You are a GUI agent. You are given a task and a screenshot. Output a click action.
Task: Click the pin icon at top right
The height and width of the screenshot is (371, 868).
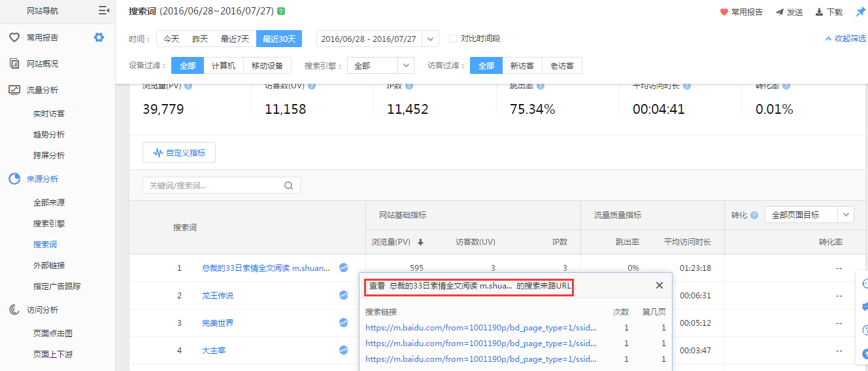tap(860, 12)
